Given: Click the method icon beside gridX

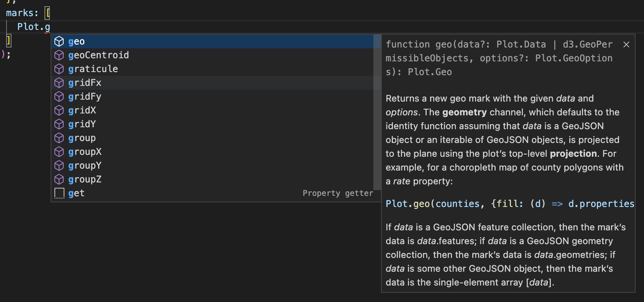Looking at the screenshot, I should click(x=59, y=110).
